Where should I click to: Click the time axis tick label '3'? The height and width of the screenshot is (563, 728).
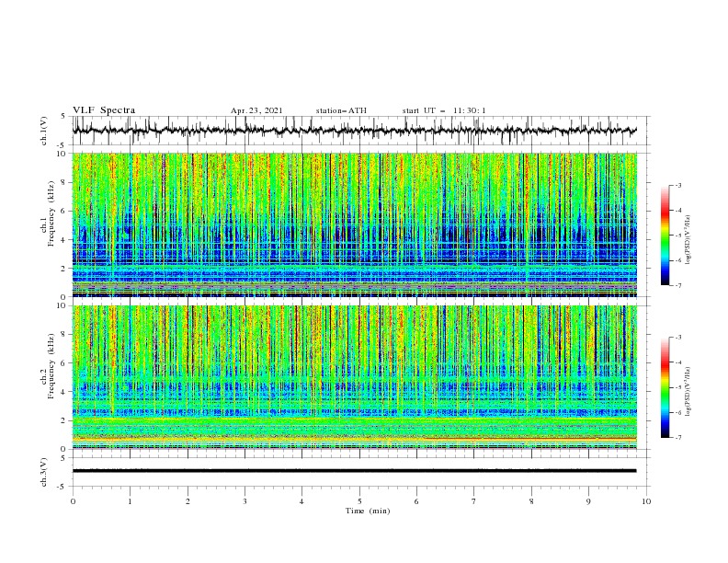click(245, 501)
